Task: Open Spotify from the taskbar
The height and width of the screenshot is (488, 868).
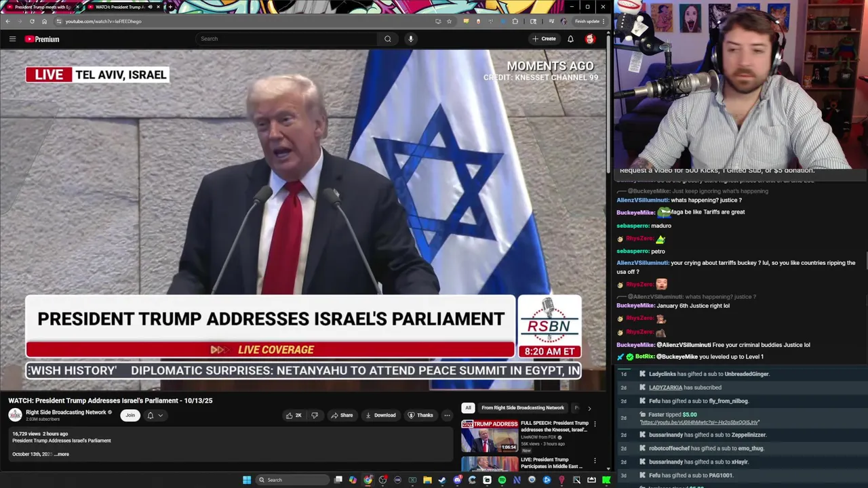Action: pos(502,480)
